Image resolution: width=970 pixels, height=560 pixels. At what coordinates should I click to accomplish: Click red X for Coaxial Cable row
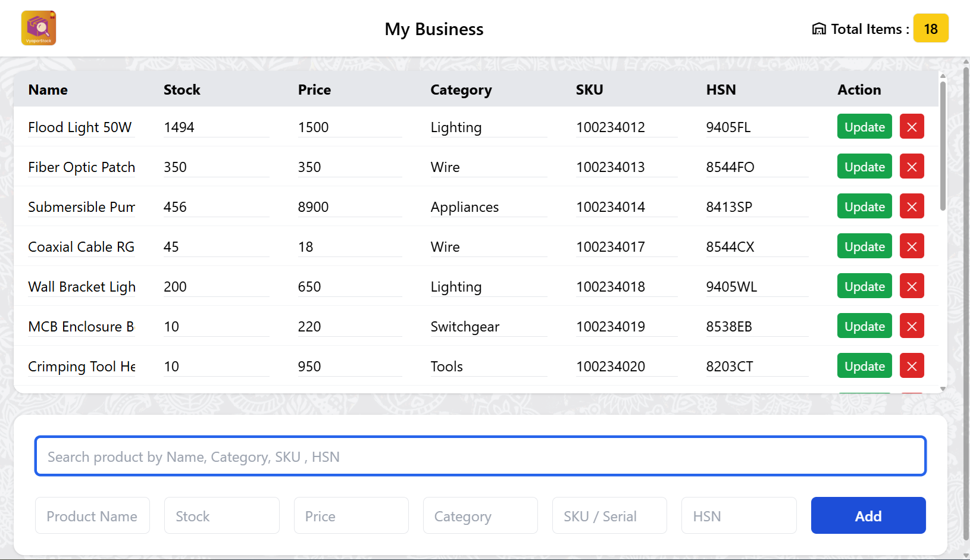pos(912,246)
